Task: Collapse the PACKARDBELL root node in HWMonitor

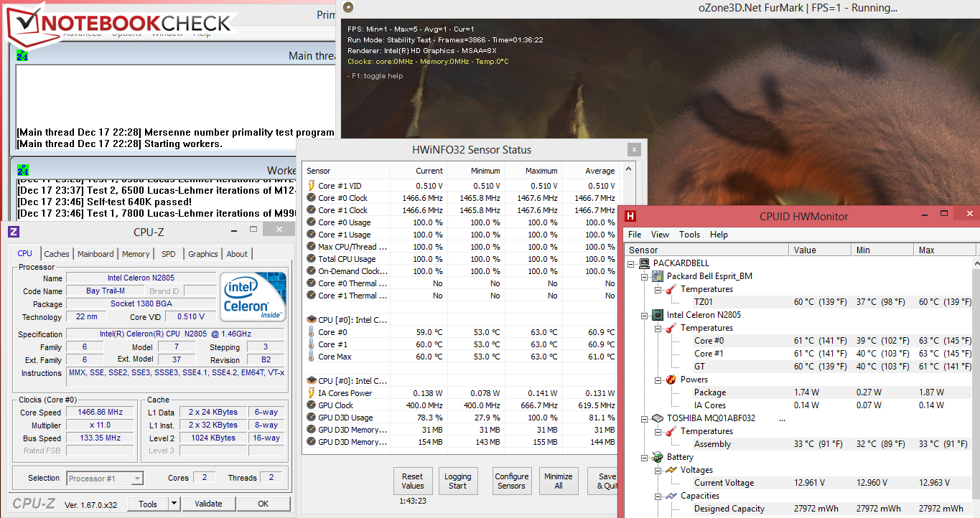Action: pos(632,263)
